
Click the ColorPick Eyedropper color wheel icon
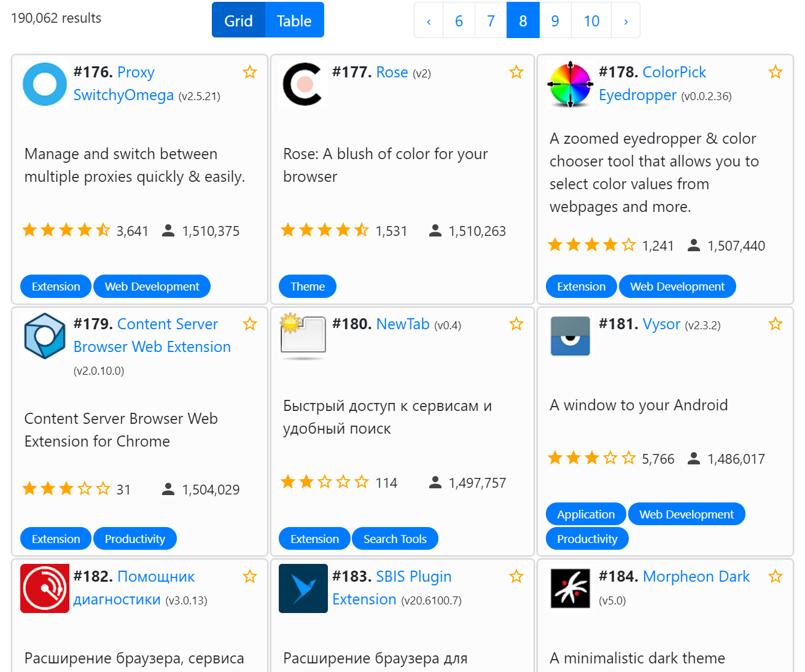pyautogui.click(x=570, y=84)
